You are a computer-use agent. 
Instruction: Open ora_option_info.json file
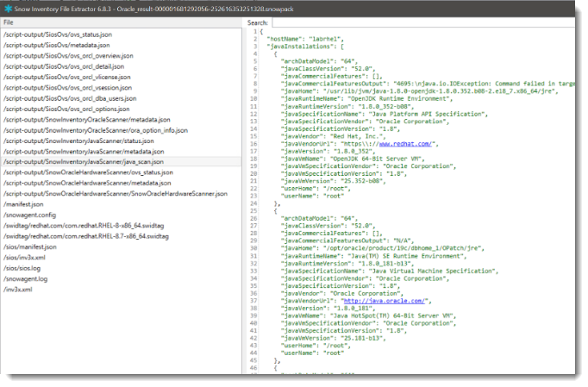click(x=96, y=130)
